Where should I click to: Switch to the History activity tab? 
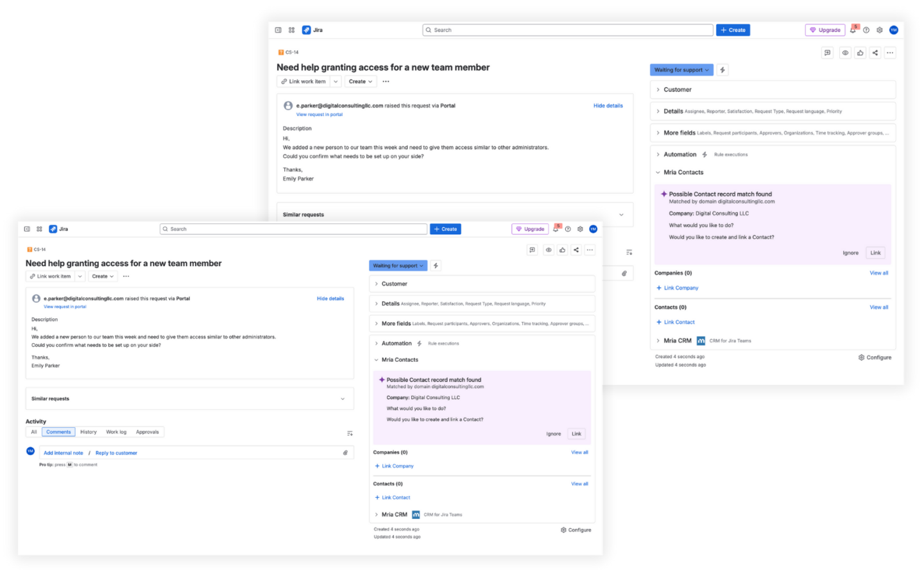click(88, 432)
